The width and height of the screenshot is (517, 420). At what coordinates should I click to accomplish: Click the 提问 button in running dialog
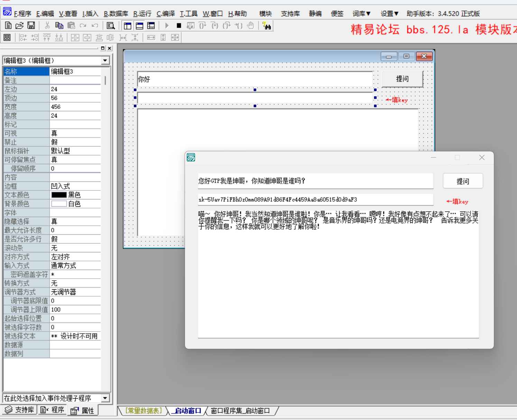pyautogui.click(x=462, y=181)
